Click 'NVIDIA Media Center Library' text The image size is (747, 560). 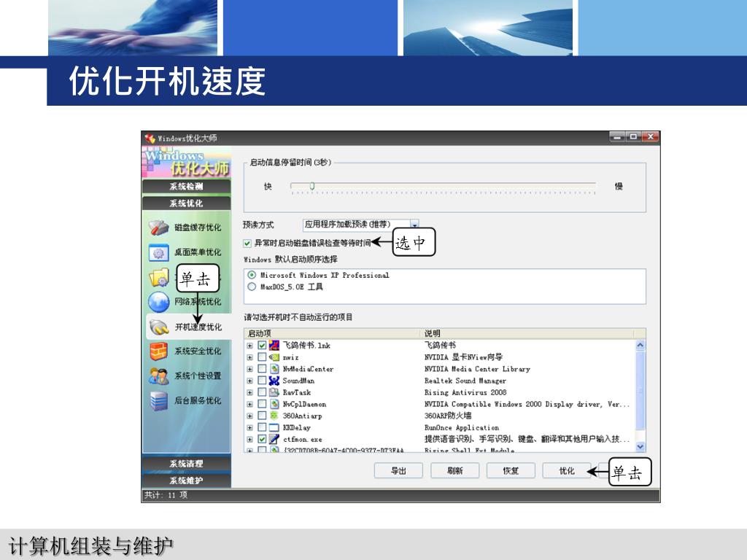coord(477,369)
